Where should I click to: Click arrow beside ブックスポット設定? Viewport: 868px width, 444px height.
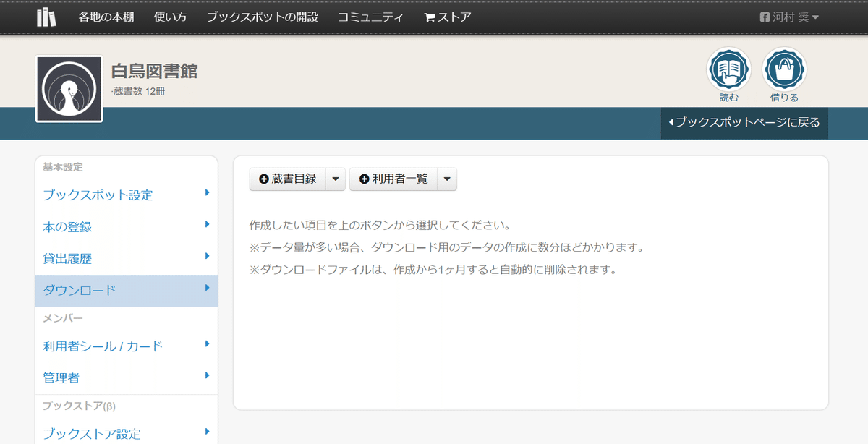pyautogui.click(x=207, y=192)
